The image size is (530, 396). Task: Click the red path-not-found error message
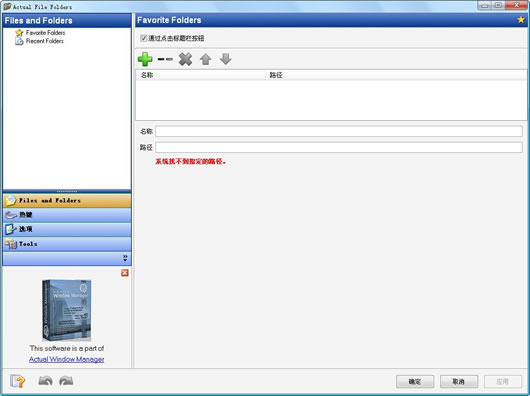point(190,162)
